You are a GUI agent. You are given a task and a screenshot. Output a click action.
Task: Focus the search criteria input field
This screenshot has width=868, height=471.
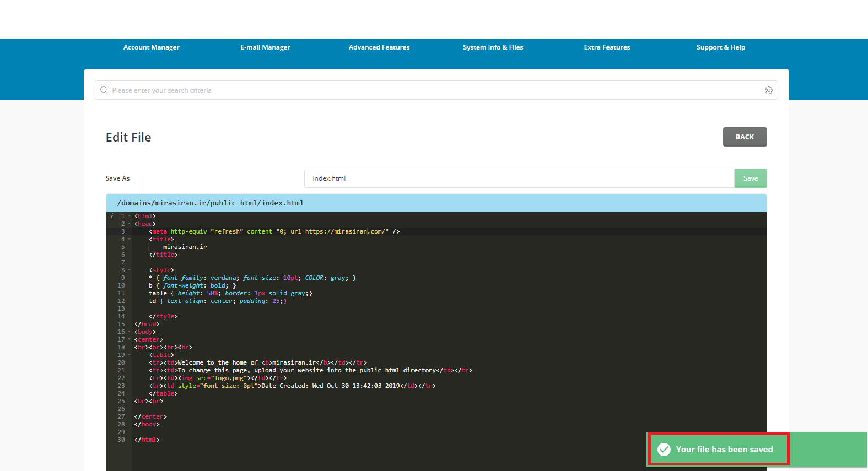coord(436,90)
